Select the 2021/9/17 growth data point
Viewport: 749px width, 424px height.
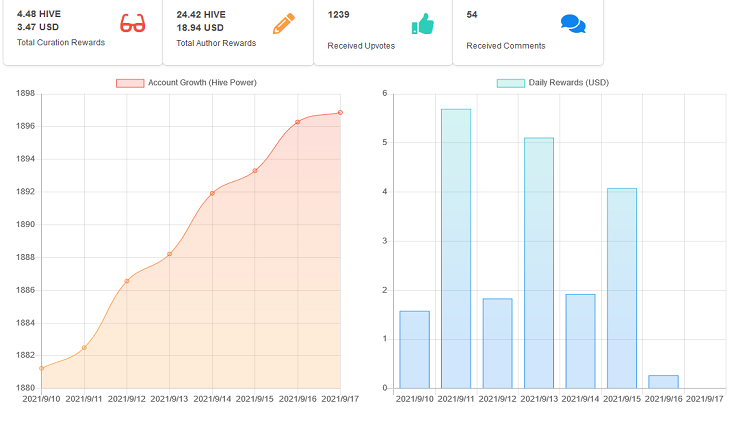point(340,113)
